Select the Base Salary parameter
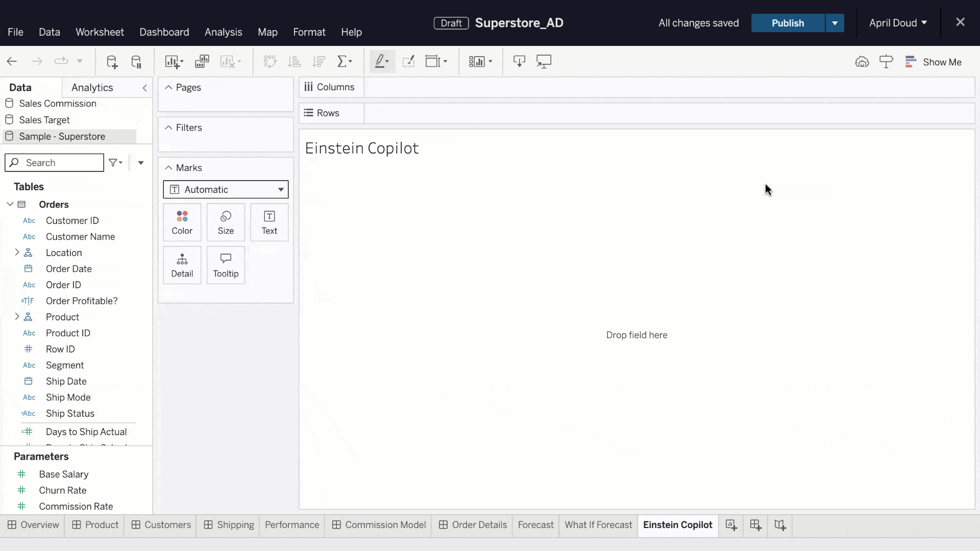This screenshot has height=551, width=980. click(x=63, y=473)
